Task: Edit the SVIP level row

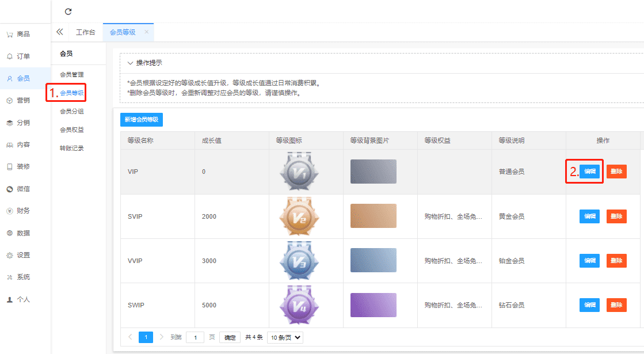Action: pos(589,216)
